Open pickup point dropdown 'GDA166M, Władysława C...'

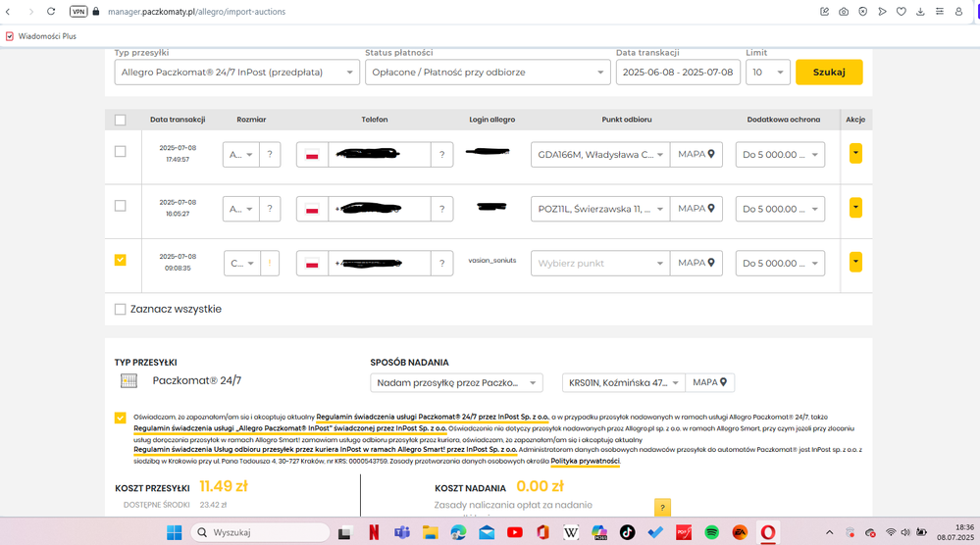600,154
